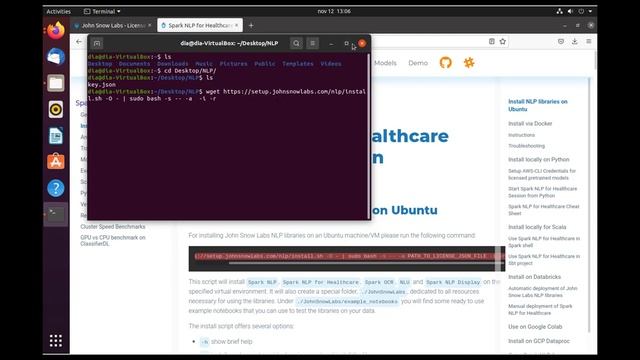
Task: Go to Install NLP libraries on Ubuntu
Action: pos(538,105)
